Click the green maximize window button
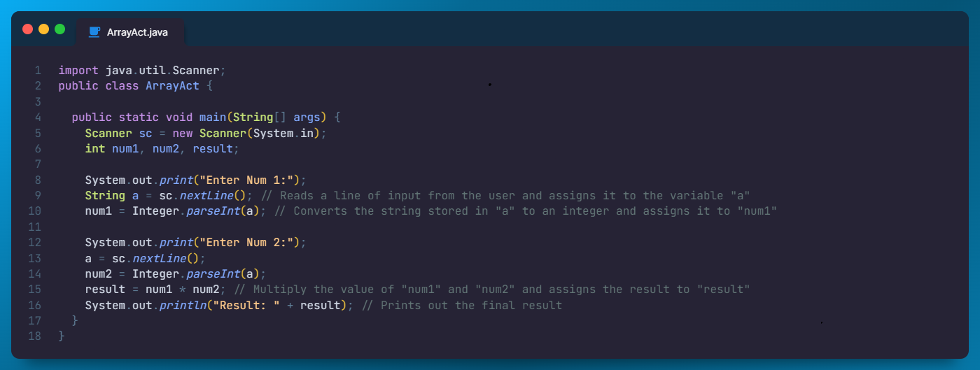980x370 pixels. [60, 29]
